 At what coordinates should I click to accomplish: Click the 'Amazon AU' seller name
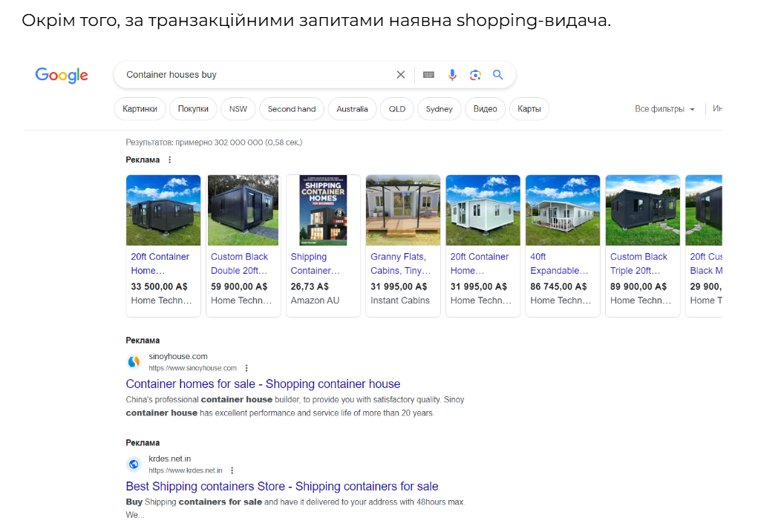click(315, 301)
